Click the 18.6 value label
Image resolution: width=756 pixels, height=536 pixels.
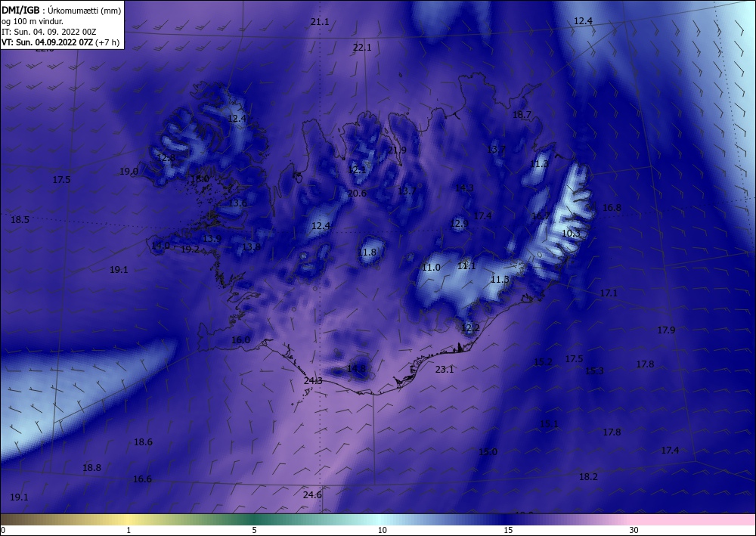click(143, 442)
